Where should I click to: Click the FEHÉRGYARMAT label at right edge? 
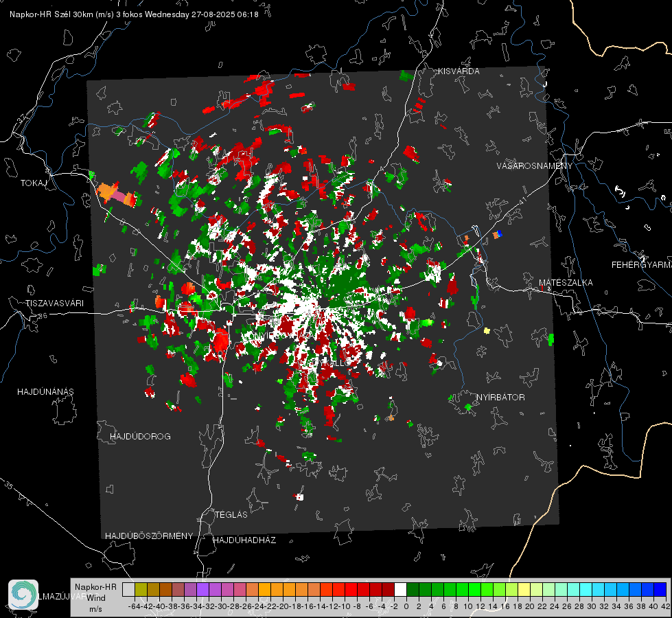pos(642,265)
